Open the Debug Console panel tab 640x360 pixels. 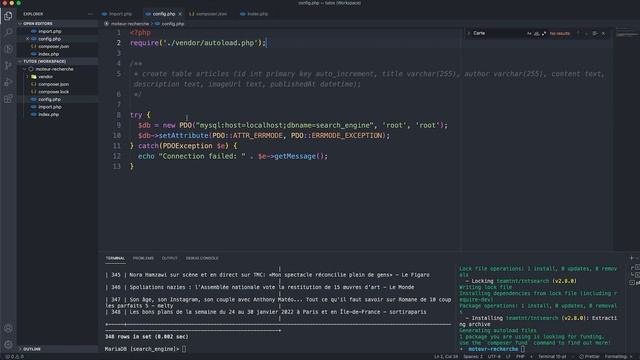[x=202, y=258]
